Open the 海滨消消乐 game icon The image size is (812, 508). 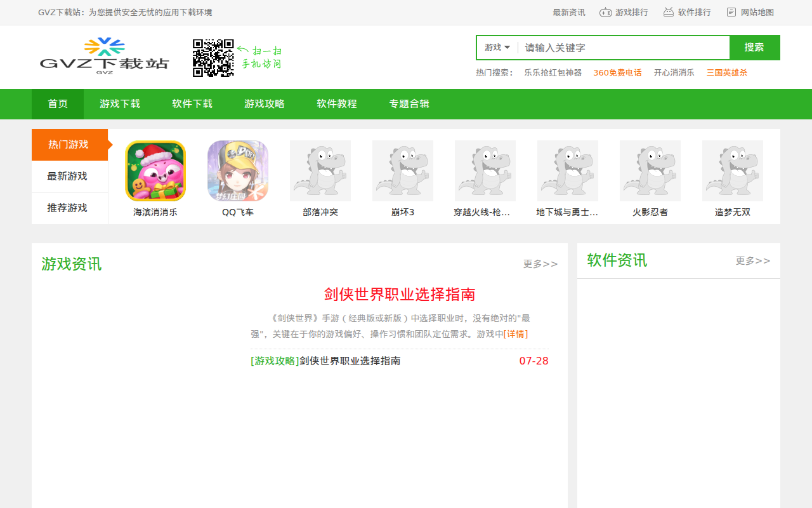[155, 171]
